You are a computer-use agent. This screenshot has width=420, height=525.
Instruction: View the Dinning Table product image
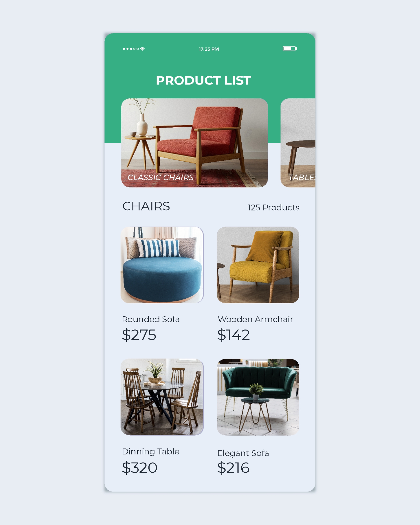[162, 397]
